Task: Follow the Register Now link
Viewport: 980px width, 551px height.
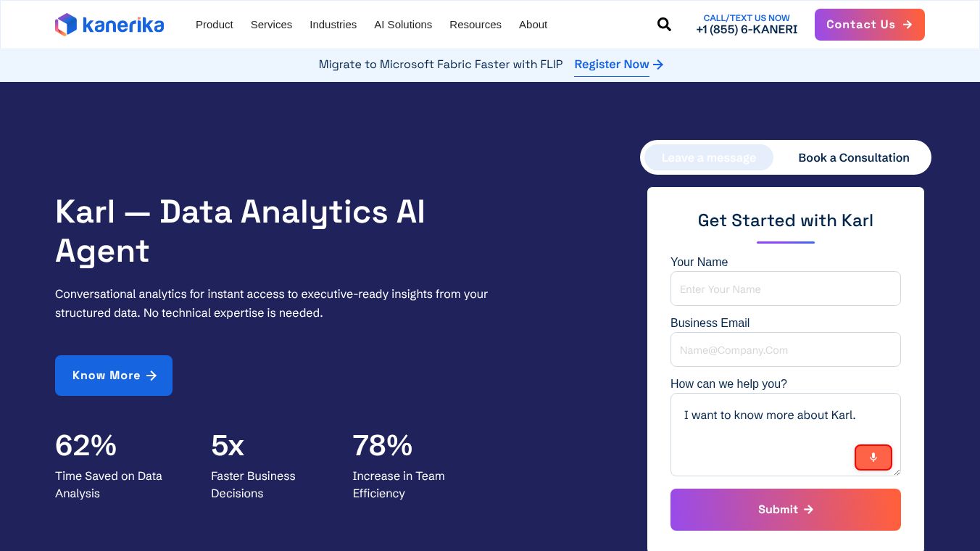Action: (612, 65)
